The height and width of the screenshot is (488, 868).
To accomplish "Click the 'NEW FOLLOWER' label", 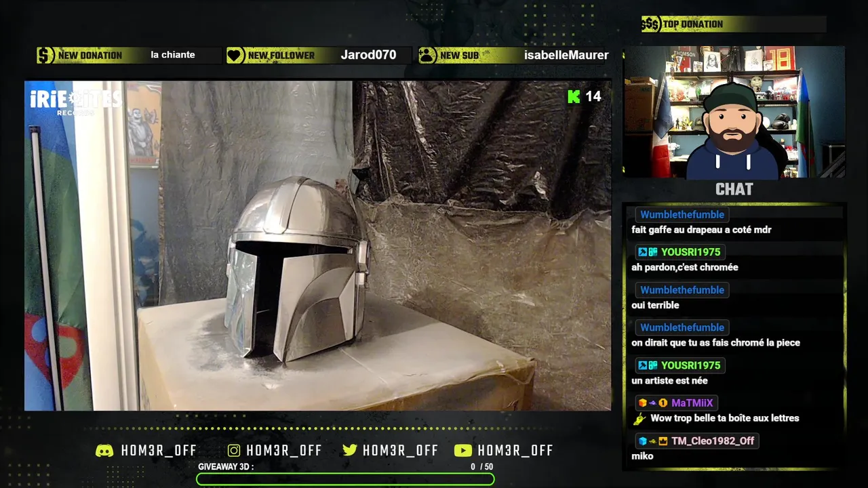I will click(281, 56).
